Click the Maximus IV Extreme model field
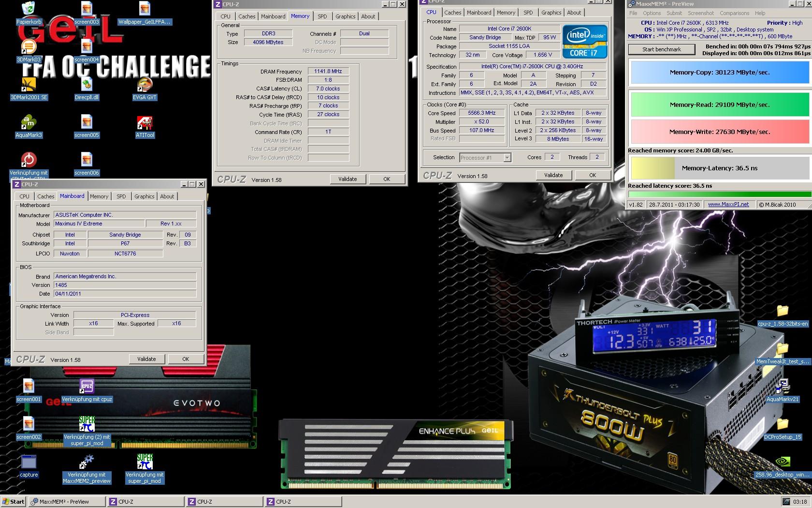The height and width of the screenshot is (508, 812). [x=99, y=224]
